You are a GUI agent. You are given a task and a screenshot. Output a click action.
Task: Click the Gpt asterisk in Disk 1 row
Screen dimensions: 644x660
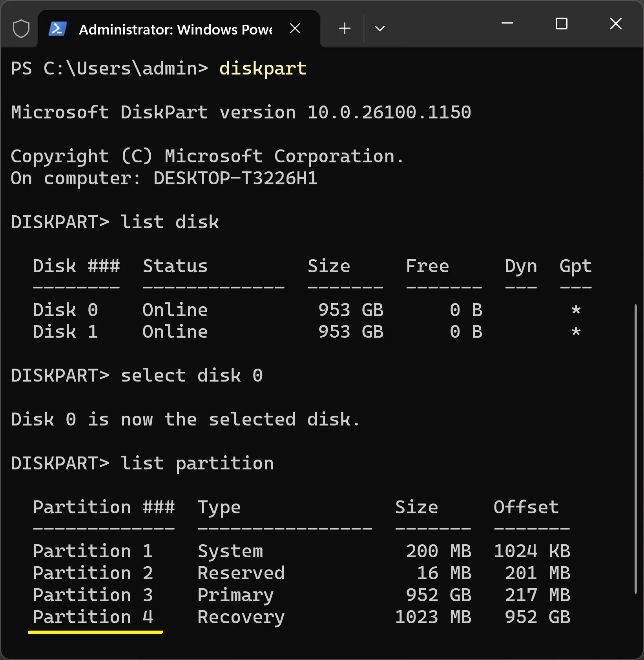576,332
